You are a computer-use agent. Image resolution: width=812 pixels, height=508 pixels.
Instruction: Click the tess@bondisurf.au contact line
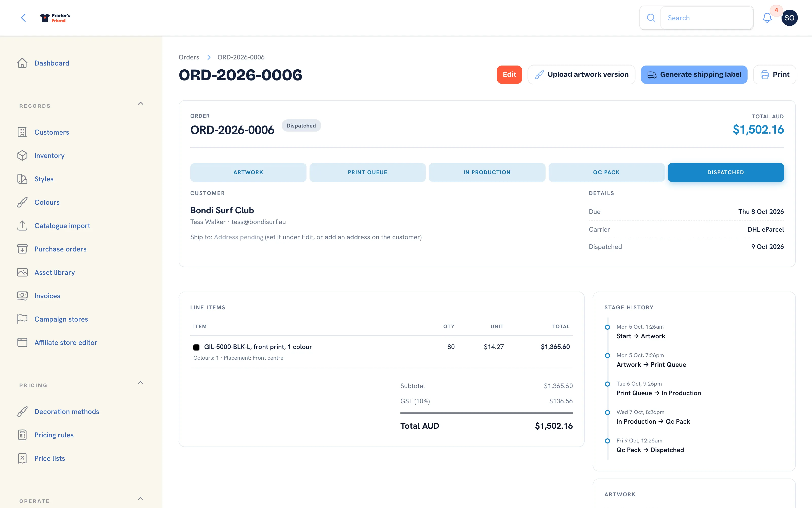238,222
